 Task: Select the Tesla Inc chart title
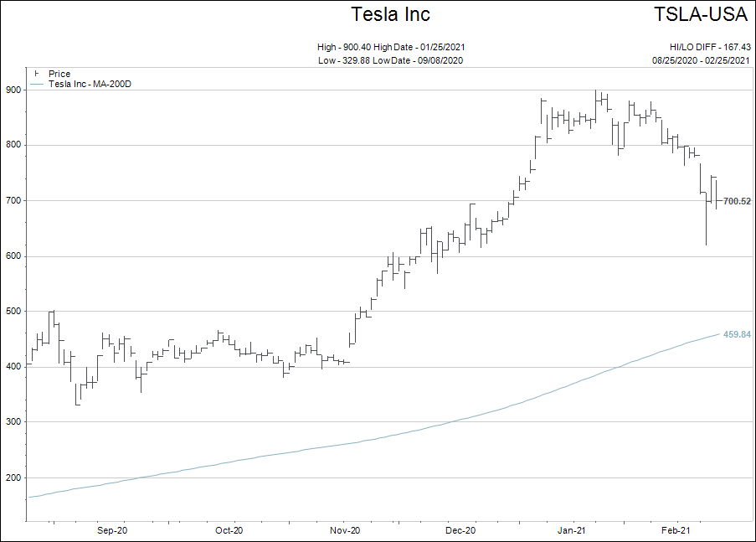point(390,14)
